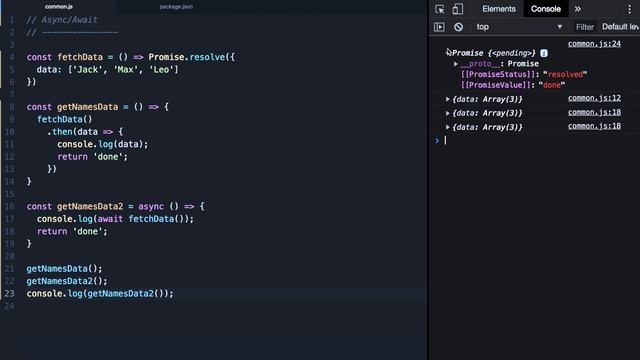Click the console prompt input line
This screenshot has height=360, width=640.
pyautogui.click(x=539, y=140)
